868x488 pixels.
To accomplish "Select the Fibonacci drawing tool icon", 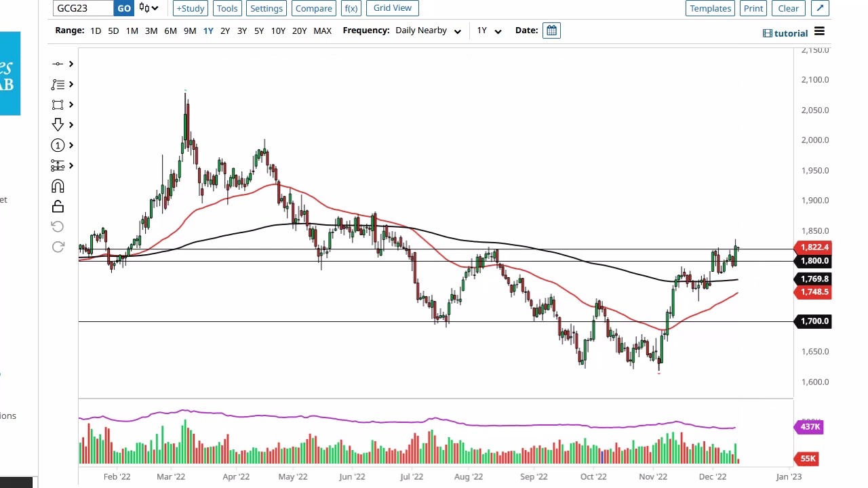I will (x=58, y=84).
